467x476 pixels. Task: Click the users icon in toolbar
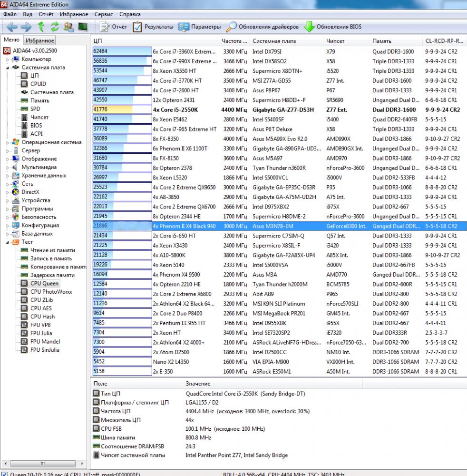pyautogui.click(x=69, y=27)
